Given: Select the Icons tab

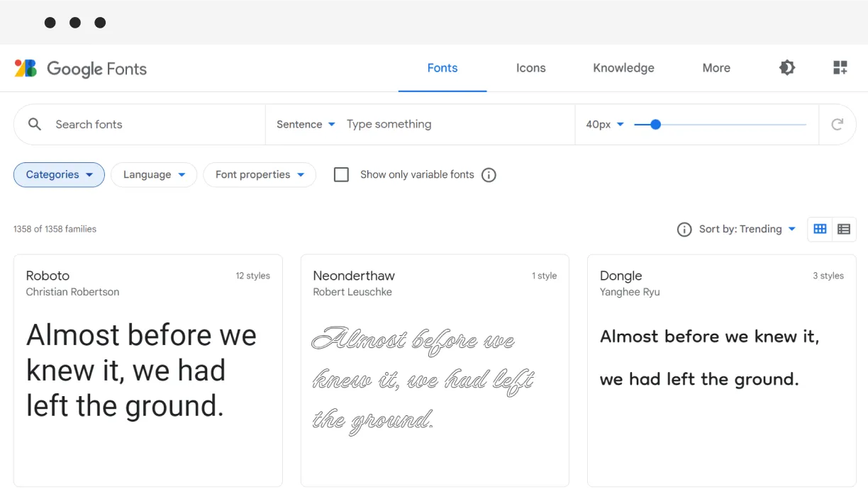Looking at the screenshot, I should click(x=531, y=68).
